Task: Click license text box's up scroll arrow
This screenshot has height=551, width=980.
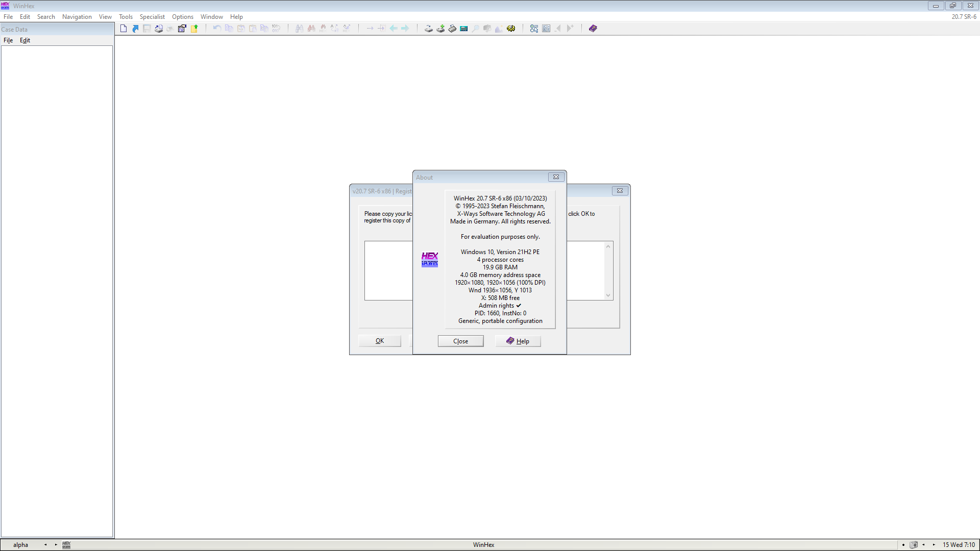Action: 608,246
